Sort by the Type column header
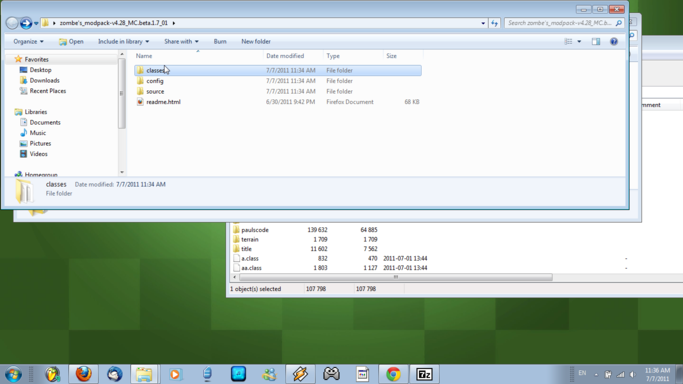 [353, 56]
